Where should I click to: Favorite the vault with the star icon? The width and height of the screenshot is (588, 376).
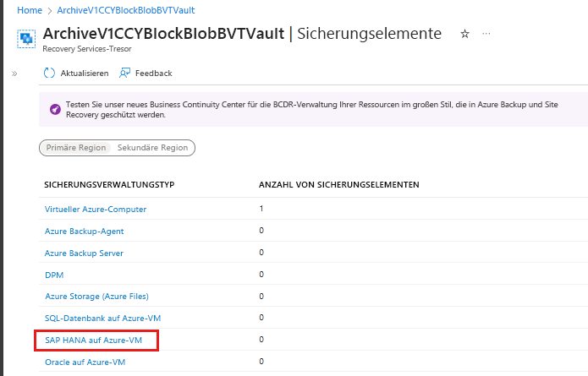point(464,34)
